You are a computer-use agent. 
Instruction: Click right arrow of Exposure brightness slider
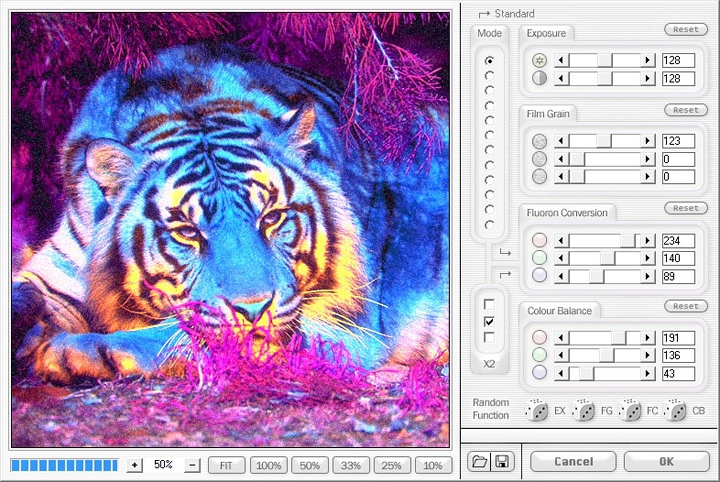pyautogui.click(x=648, y=61)
